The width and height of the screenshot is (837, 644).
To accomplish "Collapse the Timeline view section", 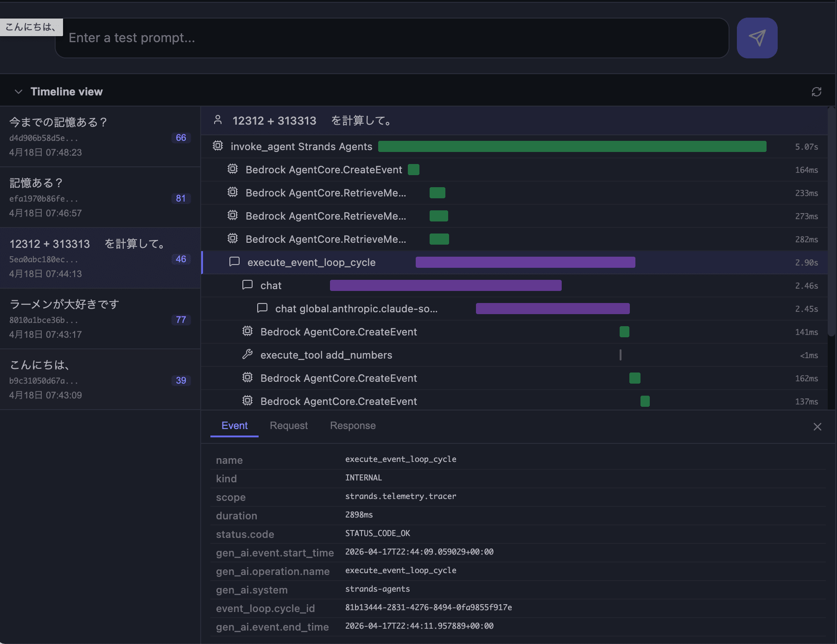I will click(19, 92).
